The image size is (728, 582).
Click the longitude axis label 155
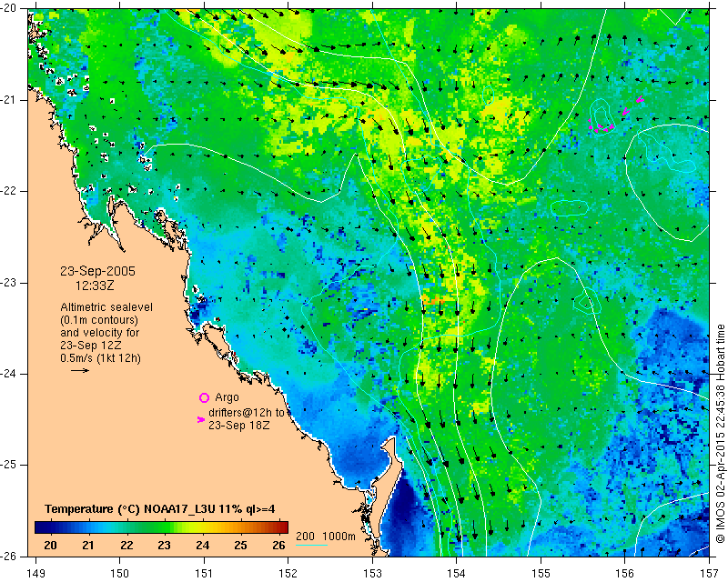coord(541,574)
